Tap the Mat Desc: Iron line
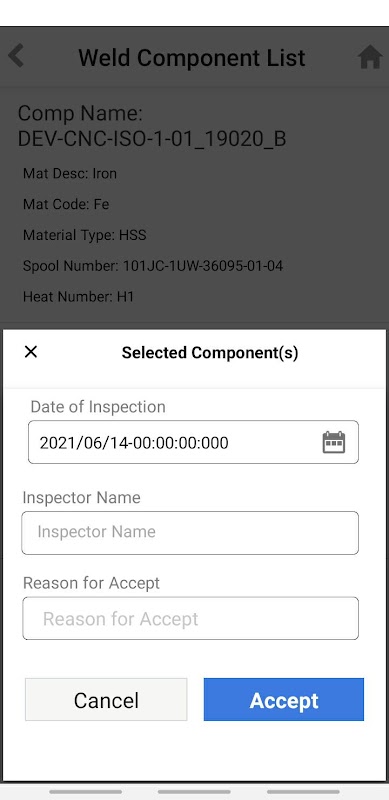 tap(70, 173)
